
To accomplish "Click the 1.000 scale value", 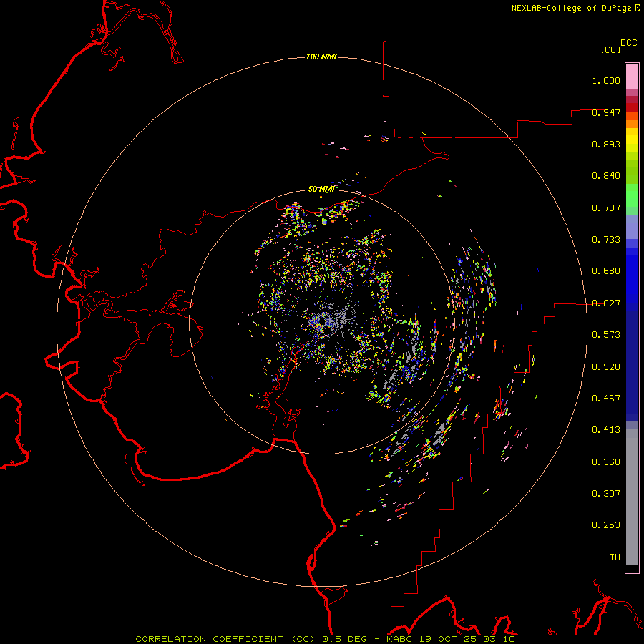I will pos(606,80).
